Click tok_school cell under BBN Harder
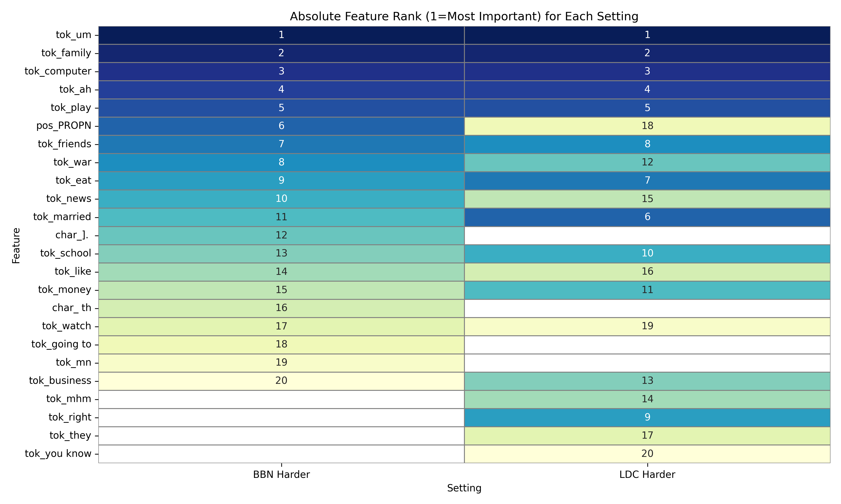 pos(281,253)
